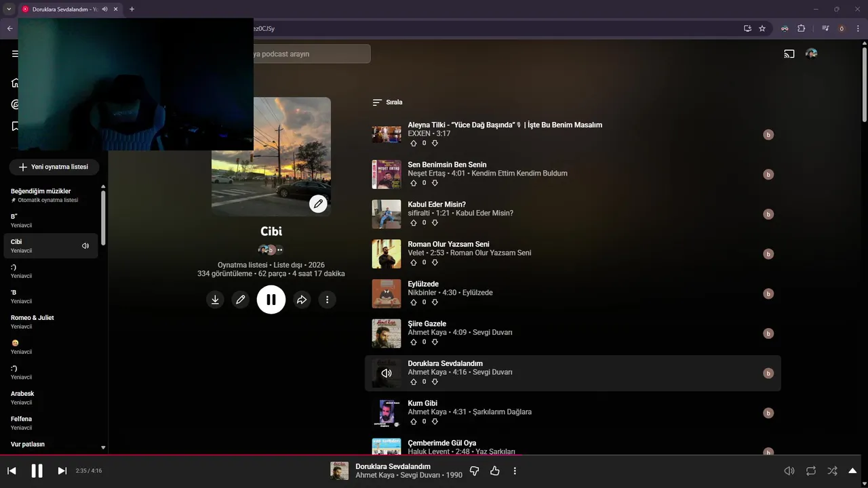Click the install app icon in address bar

747,28
